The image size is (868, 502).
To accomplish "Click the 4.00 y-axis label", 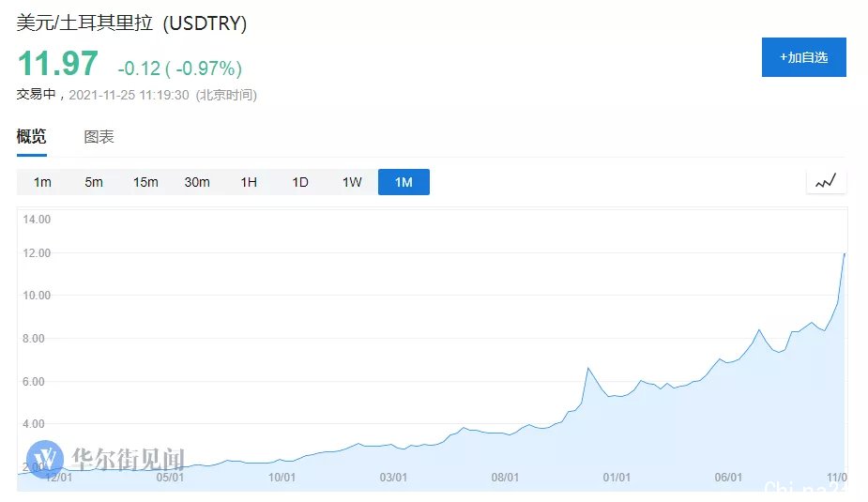I will coord(33,423).
